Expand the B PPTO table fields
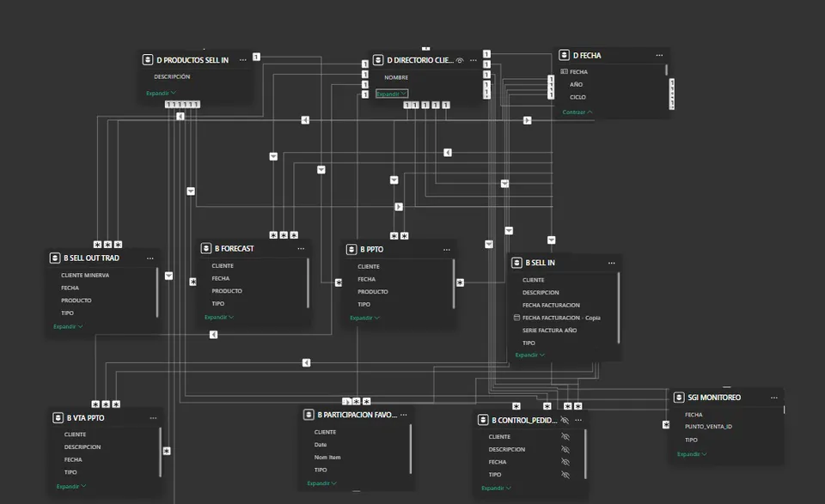Image resolution: width=825 pixels, height=504 pixels. pyautogui.click(x=364, y=318)
